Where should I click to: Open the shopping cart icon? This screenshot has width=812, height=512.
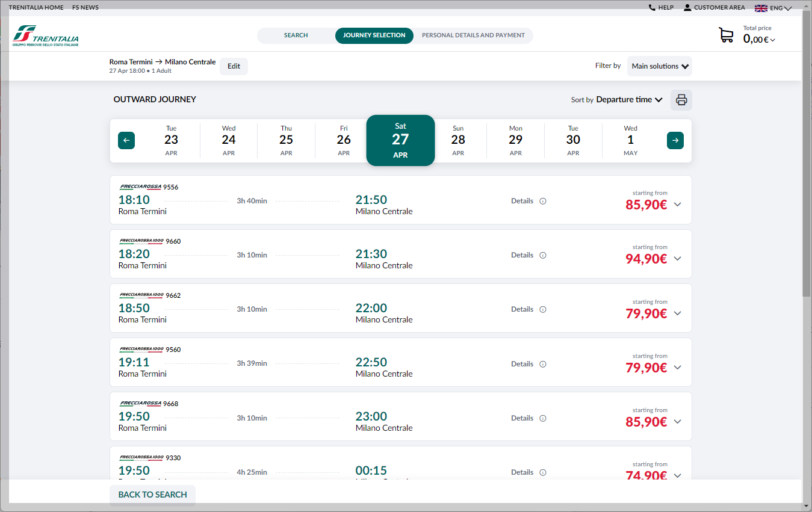[x=727, y=35]
